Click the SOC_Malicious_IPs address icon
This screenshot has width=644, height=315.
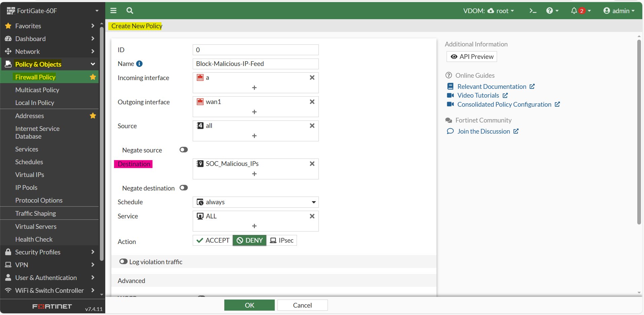point(200,164)
